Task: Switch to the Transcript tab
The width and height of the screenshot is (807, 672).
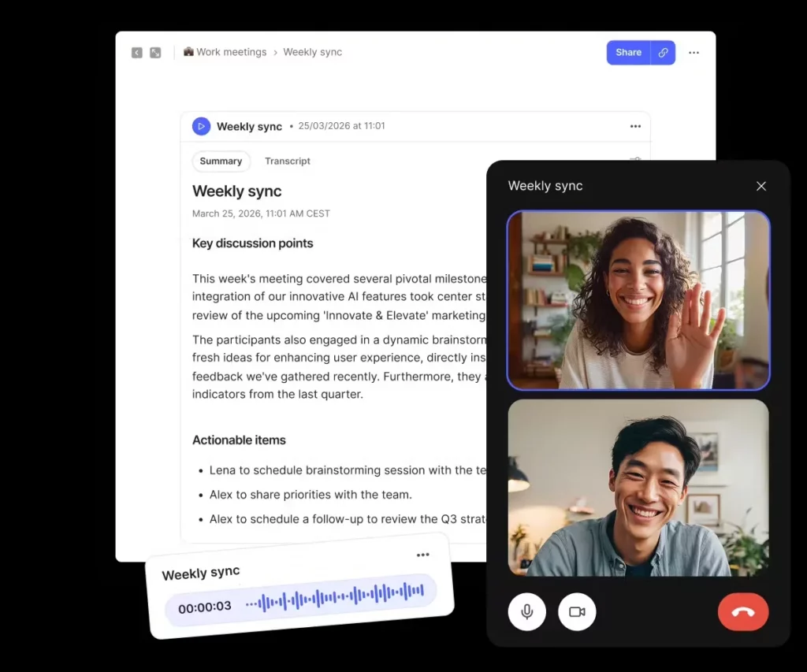Action: [288, 162]
